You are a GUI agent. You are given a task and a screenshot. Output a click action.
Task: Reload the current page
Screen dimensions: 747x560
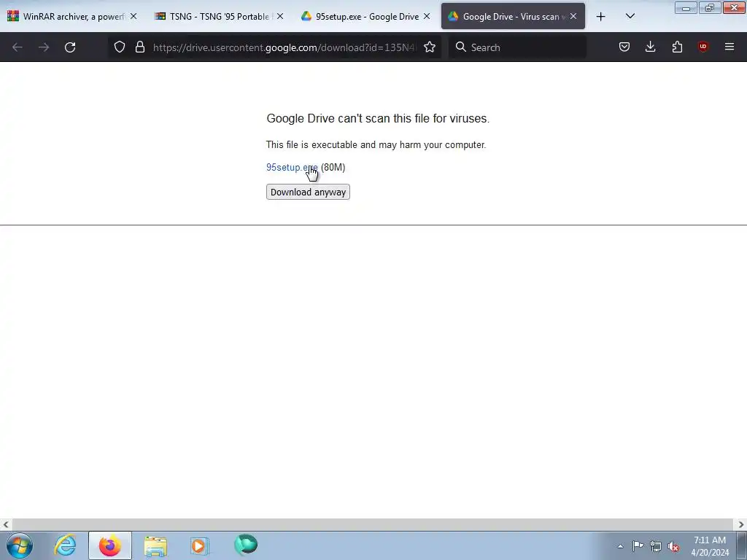(x=70, y=47)
